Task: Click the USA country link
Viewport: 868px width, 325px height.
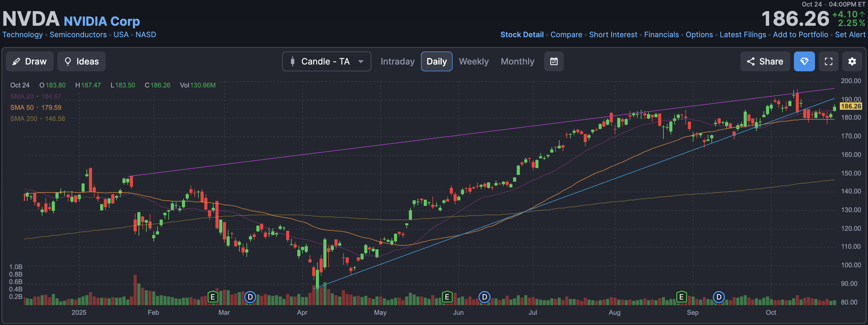Action: (121, 35)
